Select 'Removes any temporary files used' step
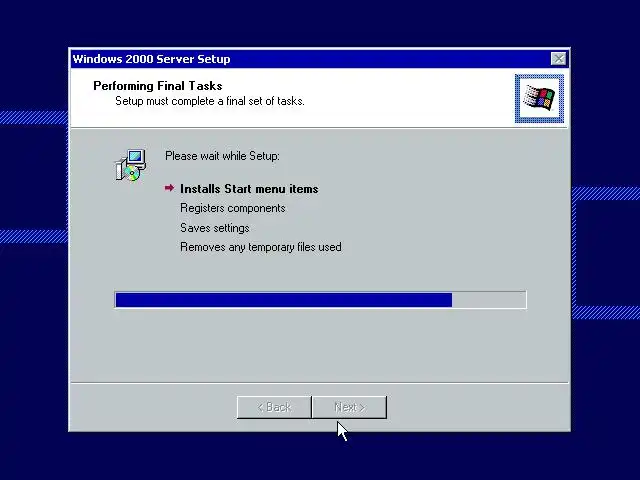 (261, 247)
